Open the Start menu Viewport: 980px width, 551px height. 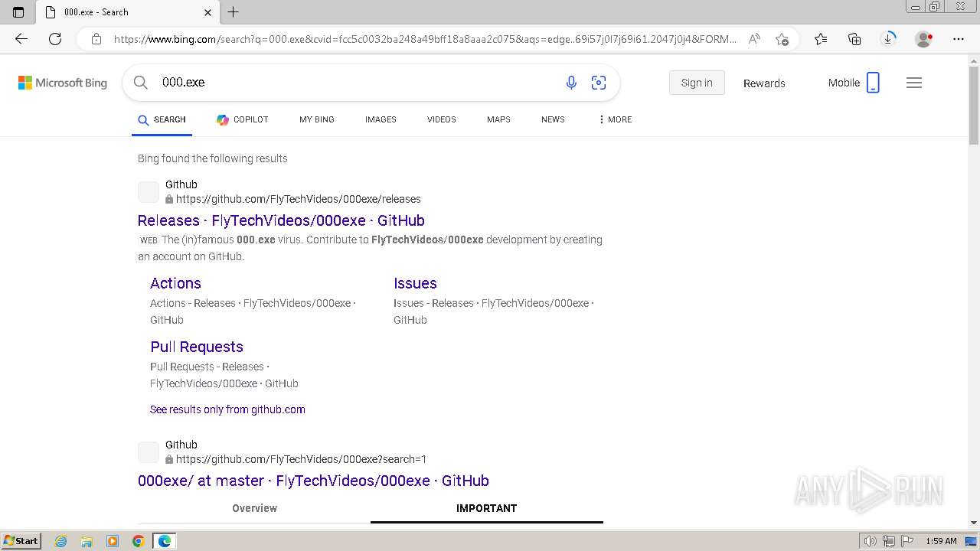21,541
